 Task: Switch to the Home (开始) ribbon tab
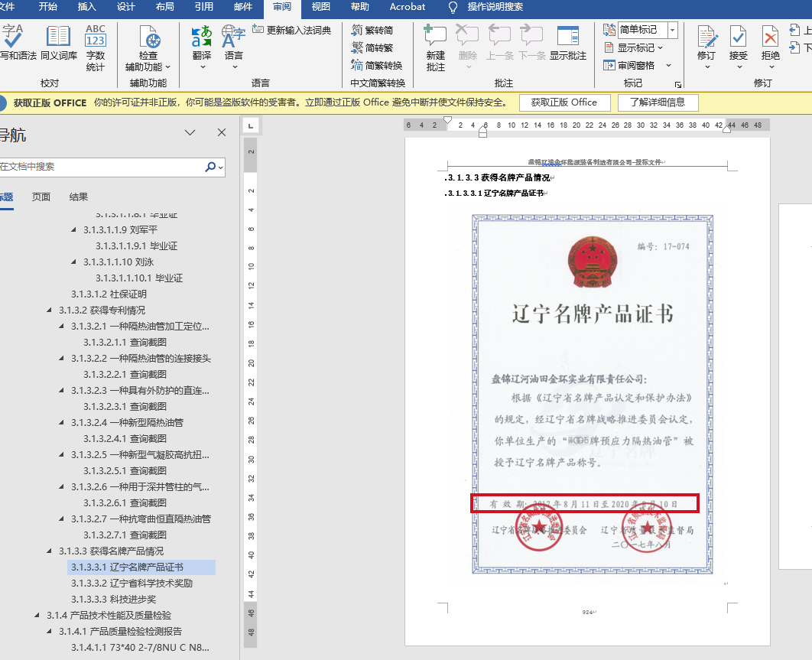tap(48, 7)
